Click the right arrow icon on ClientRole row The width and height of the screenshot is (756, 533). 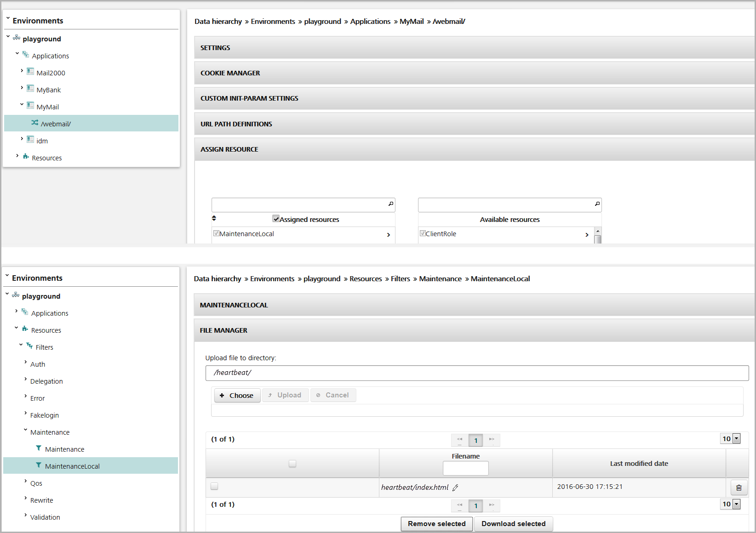pos(587,235)
